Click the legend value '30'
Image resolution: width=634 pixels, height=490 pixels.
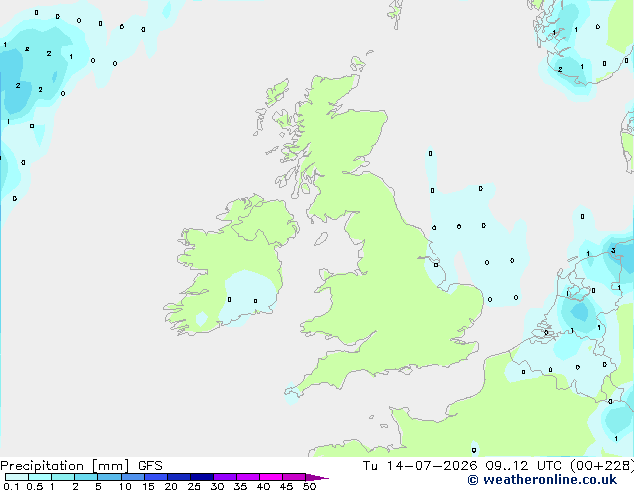click(217, 486)
